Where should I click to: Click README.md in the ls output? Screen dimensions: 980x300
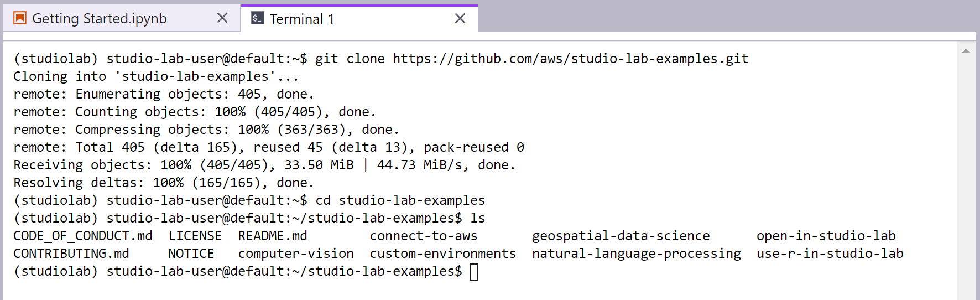272,236
